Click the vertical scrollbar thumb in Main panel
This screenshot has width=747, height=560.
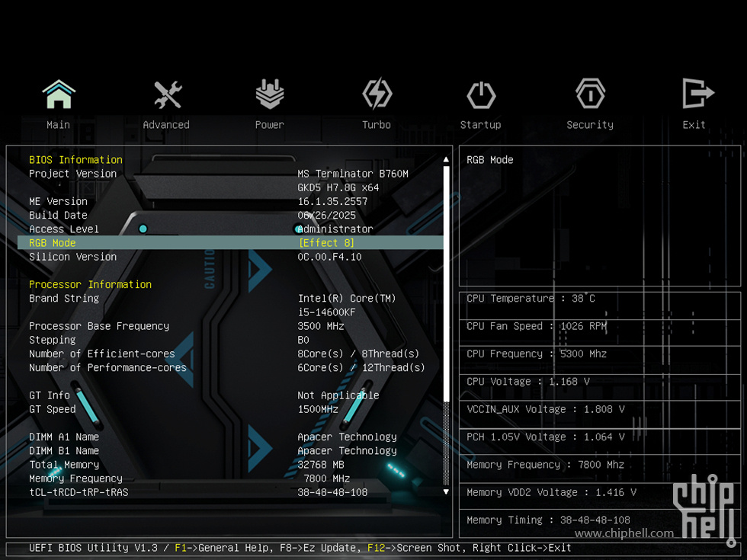[446, 283]
